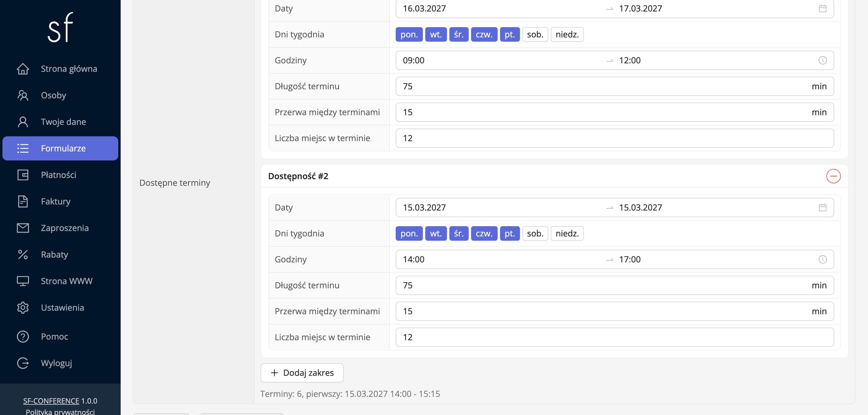Toggle czw. in the first availability weekdays
The width and height of the screenshot is (868, 415).
coord(484,35)
